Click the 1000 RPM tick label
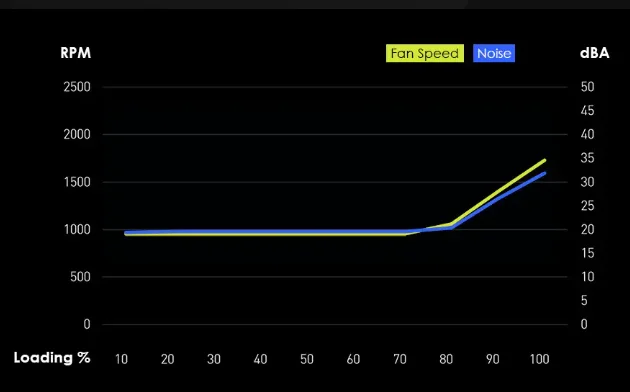The height and width of the screenshot is (392, 630). pos(77,229)
